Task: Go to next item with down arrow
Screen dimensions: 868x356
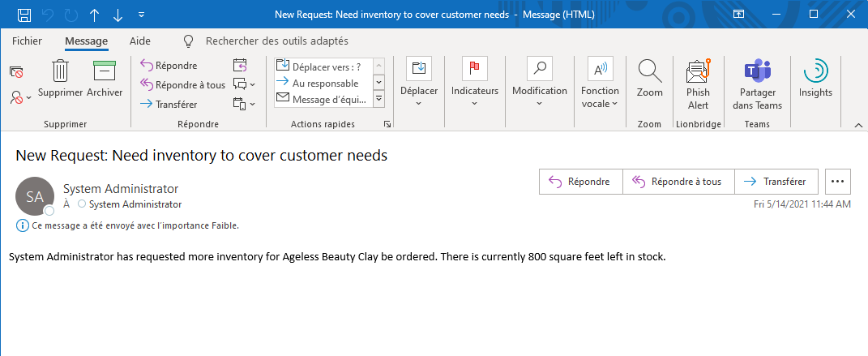Action: [x=118, y=15]
